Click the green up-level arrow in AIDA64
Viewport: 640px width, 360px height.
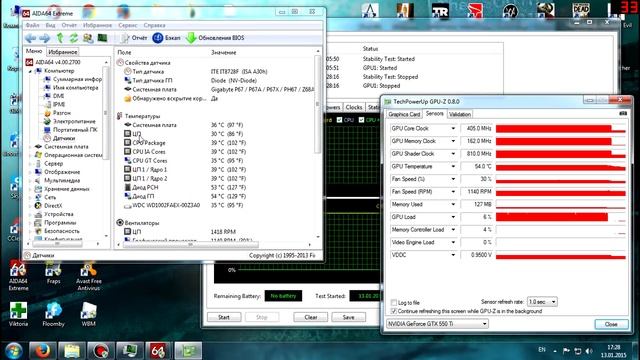(60, 38)
